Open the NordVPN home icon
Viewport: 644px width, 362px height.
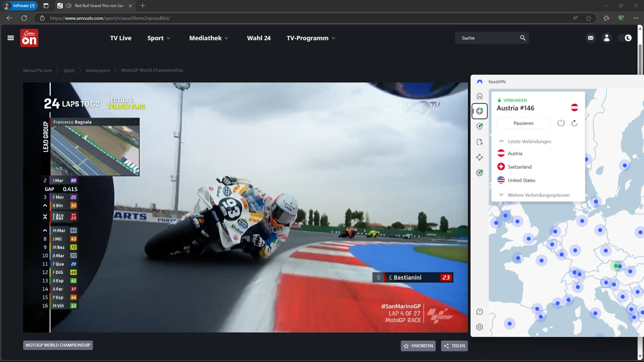point(480,96)
